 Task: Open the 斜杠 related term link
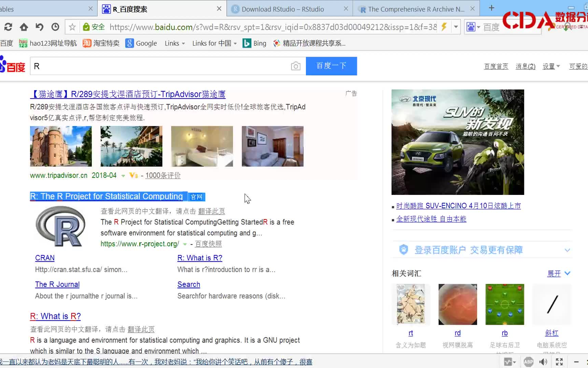pos(552,333)
